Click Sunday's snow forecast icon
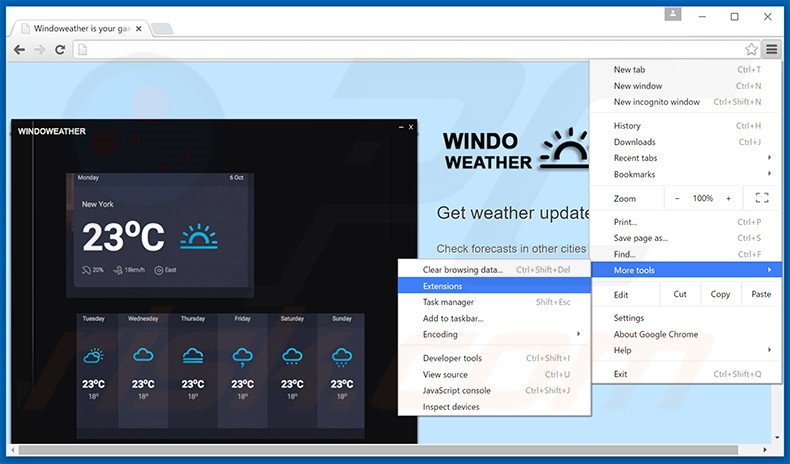The width and height of the screenshot is (790, 464). (342, 356)
